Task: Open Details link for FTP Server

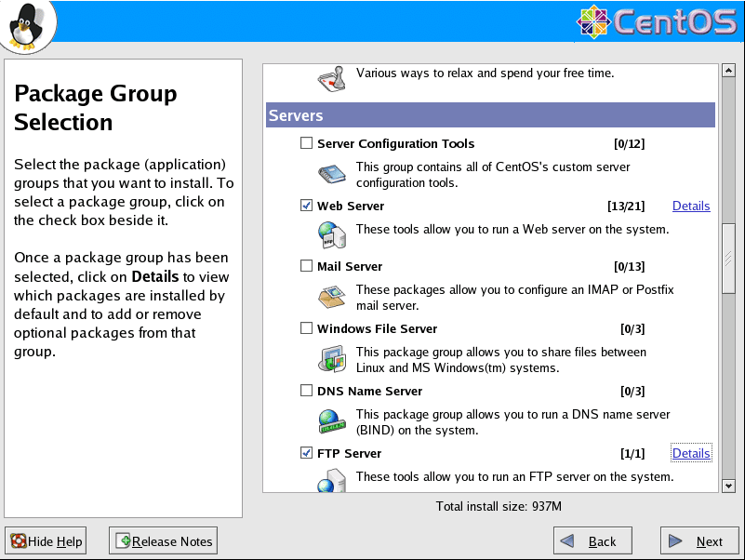Action: click(x=691, y=454)
